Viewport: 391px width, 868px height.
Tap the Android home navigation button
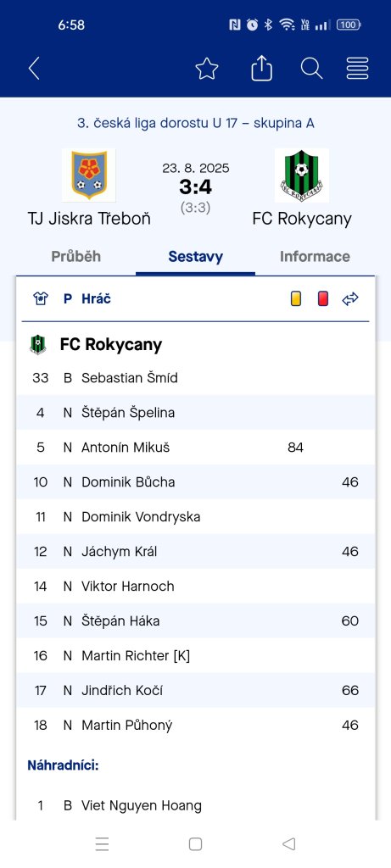[195, 843]
